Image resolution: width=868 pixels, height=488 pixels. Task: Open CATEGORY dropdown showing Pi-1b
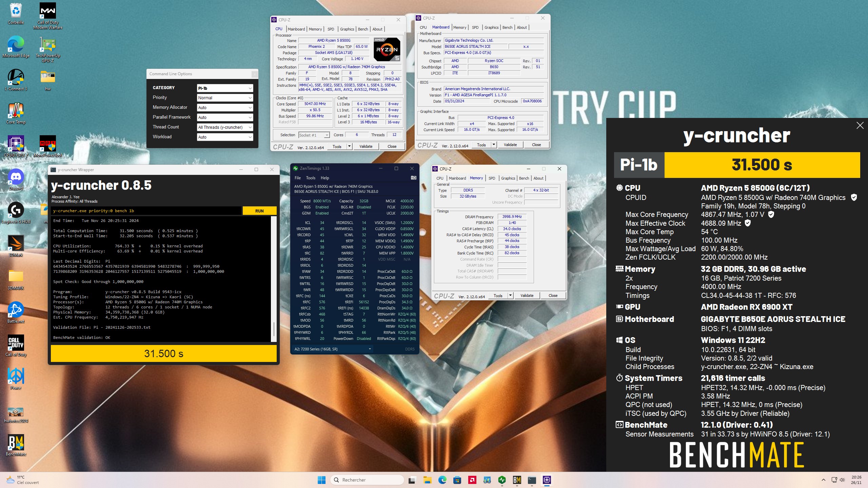(225, 88)
